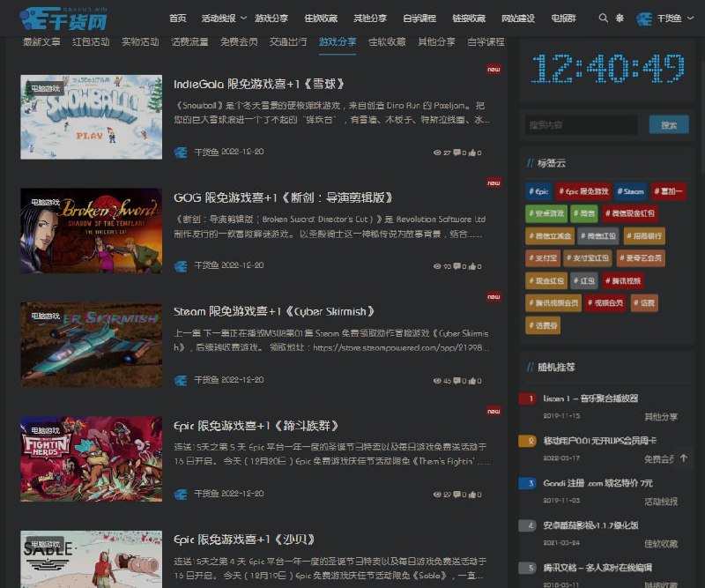Select the # 招商银行 tag
Image resolution: width=705 pixels, height=588 pixels.
point(644,235)
